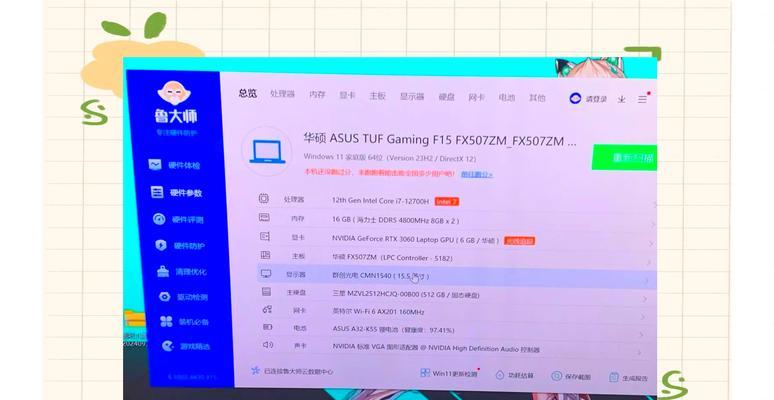The height and width of the screenshot is (400, 774).
Task: Switch to the 主板 tab
Action: pos(378,95)
